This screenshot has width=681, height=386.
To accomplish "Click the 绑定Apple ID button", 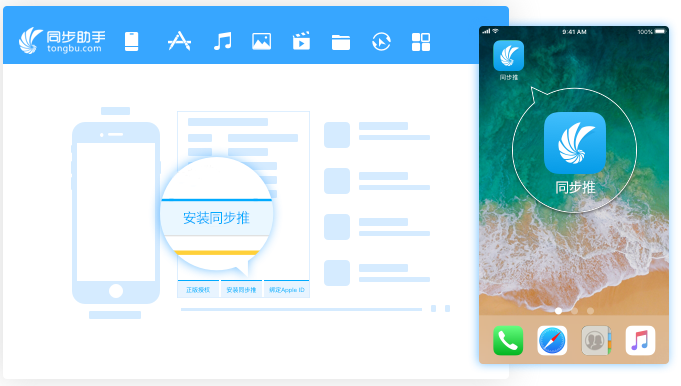I will 287,289.
